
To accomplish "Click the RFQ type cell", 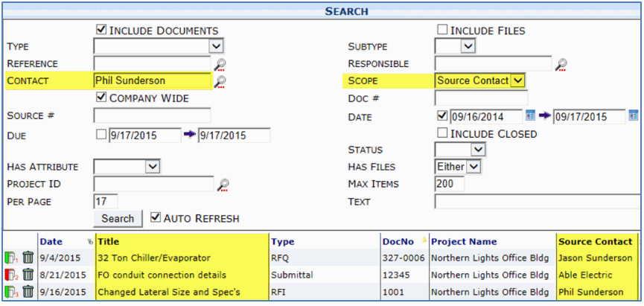I will point(280,258).
